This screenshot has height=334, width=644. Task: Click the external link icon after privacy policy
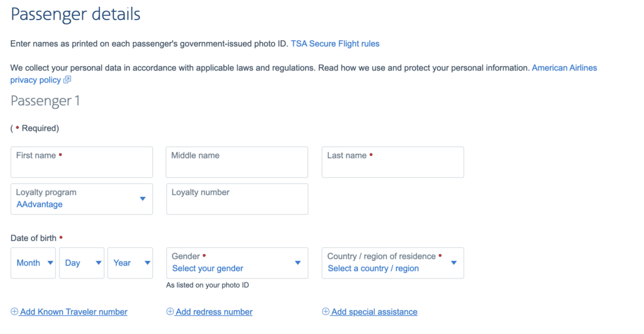67,80
